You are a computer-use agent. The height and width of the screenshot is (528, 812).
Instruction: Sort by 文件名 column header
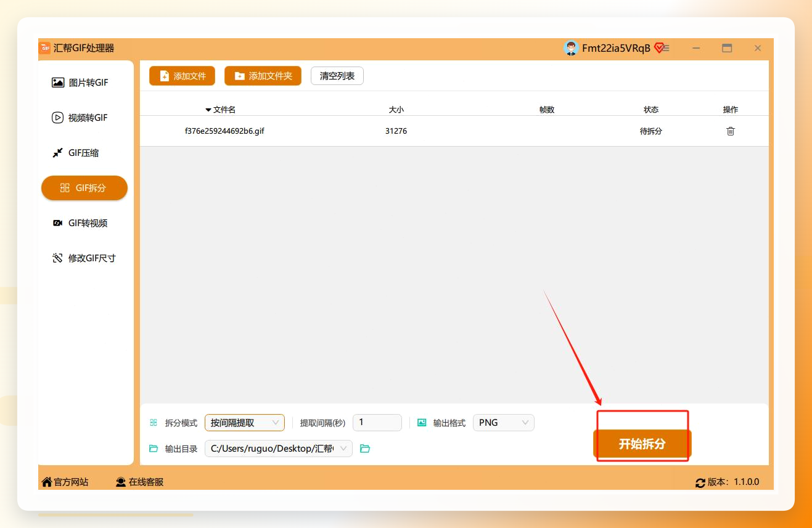[x=224, y=110]
